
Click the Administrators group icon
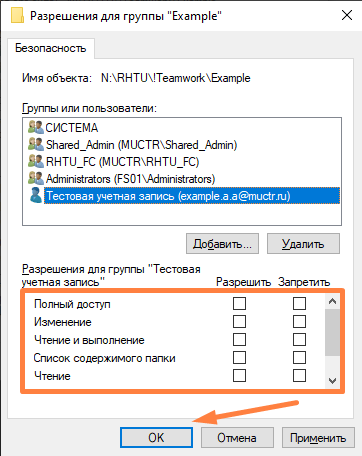pyautogui.click(x=36, y=178)
